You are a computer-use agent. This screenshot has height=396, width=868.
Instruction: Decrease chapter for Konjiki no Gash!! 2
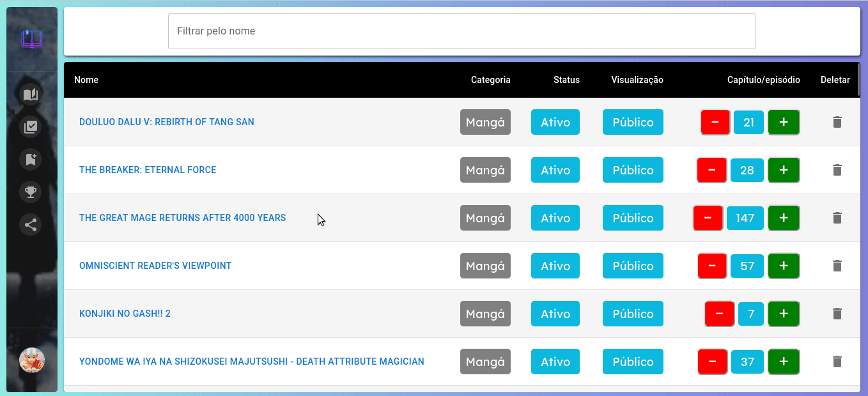[720, 314]
